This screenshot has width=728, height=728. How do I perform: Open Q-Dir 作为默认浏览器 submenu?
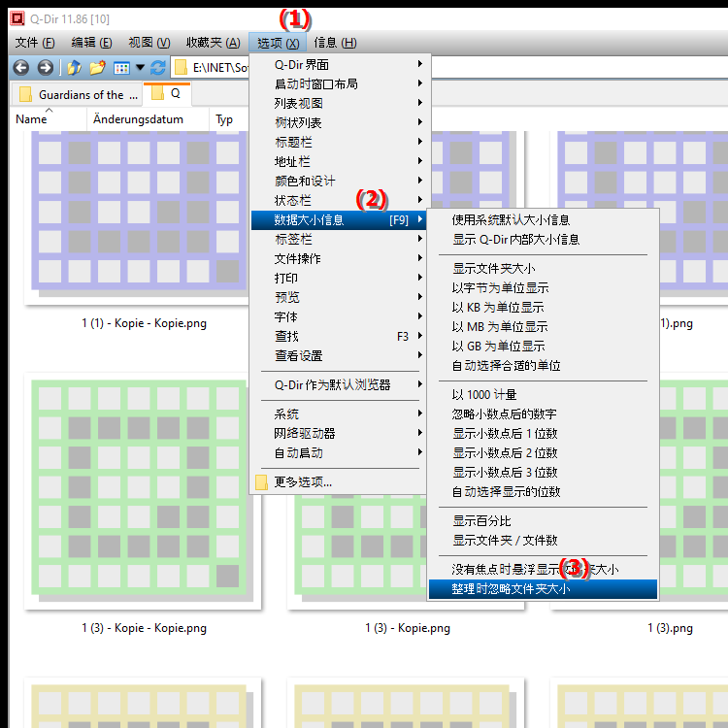tap(339, 384)
